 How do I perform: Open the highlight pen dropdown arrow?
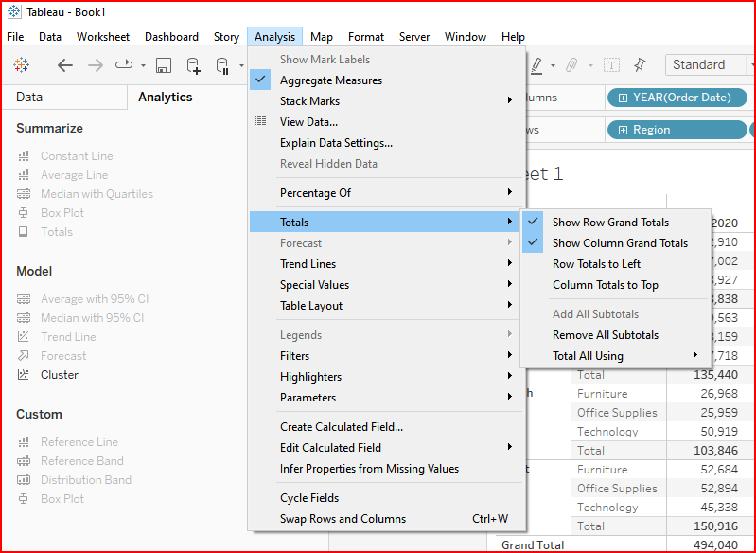(553, 65)
